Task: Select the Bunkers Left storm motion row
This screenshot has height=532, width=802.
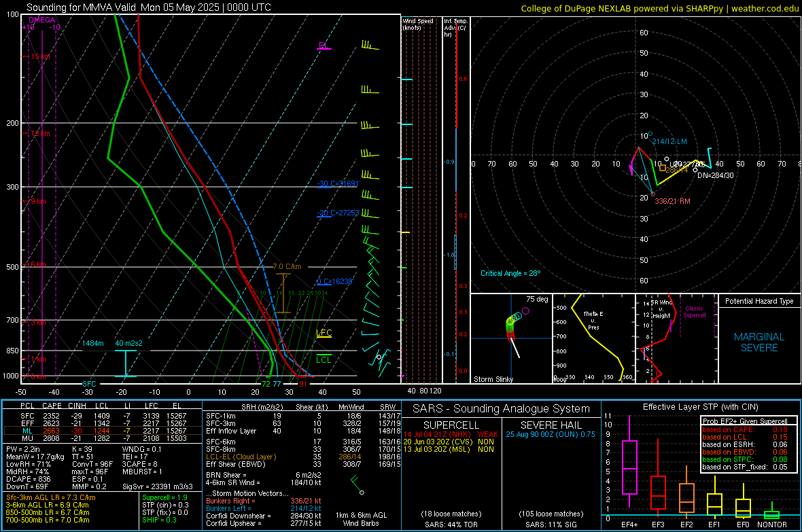Action: pos(264,508)
